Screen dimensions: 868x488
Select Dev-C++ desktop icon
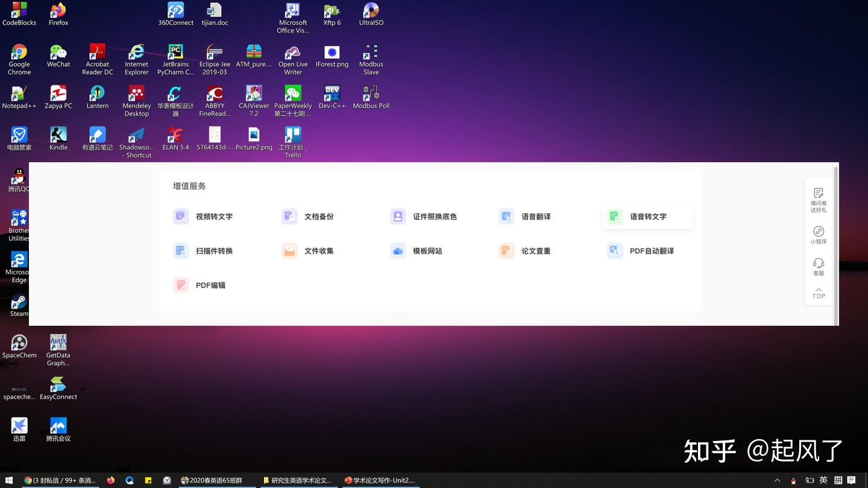coord(332,98)
